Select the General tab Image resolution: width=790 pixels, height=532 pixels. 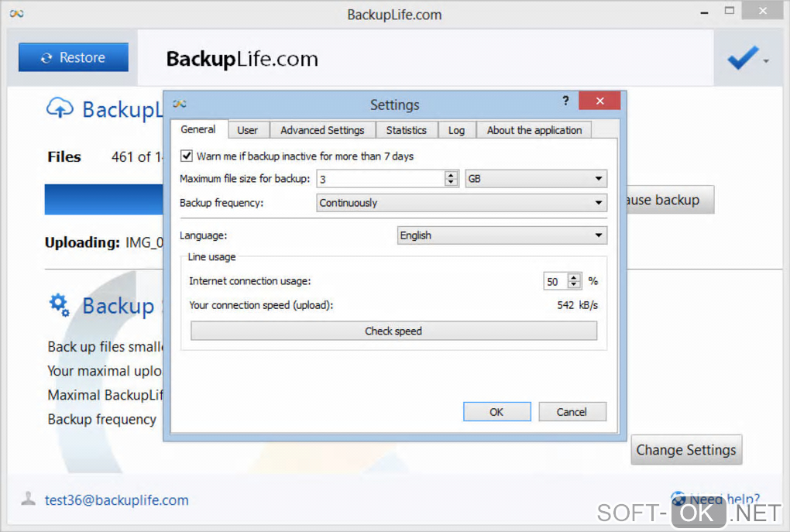[x=198, y=129]
